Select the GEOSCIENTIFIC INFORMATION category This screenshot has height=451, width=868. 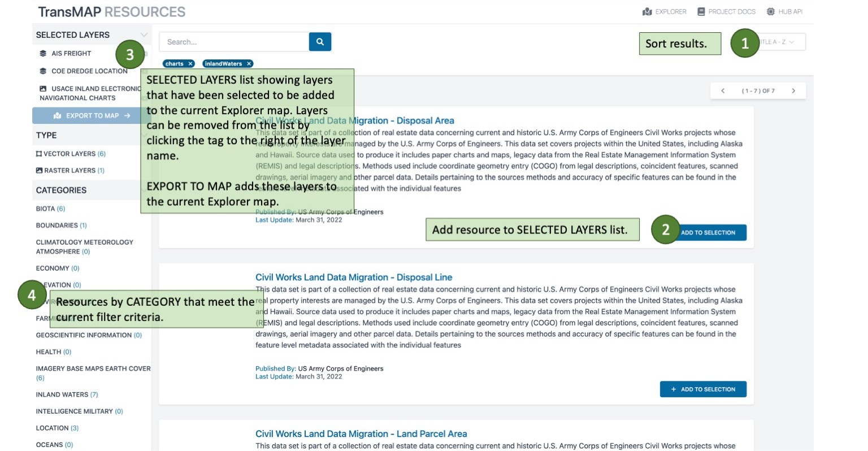coord(89,335)
